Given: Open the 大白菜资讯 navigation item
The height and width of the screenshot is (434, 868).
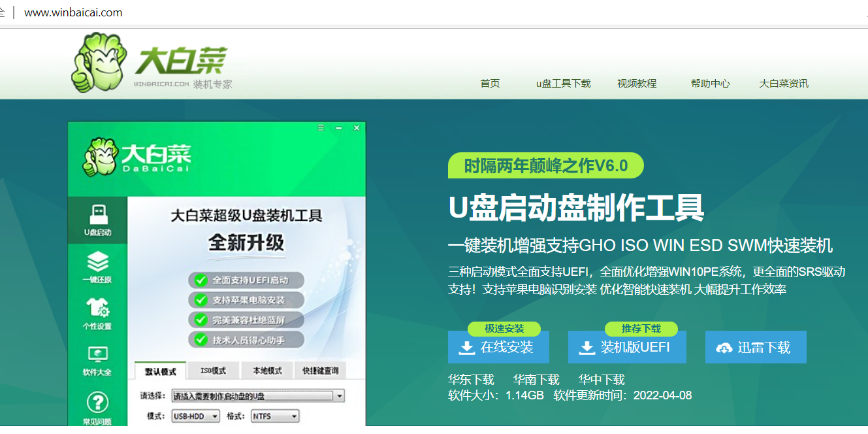Looking at the screenshot, I should 784,83.
